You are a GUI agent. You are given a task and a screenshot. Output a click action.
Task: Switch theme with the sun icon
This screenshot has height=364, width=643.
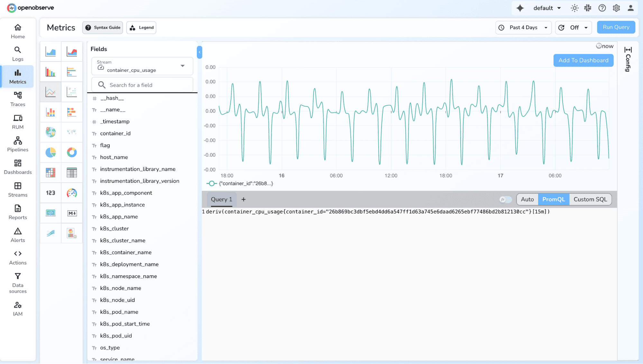(x=574, y=8)
